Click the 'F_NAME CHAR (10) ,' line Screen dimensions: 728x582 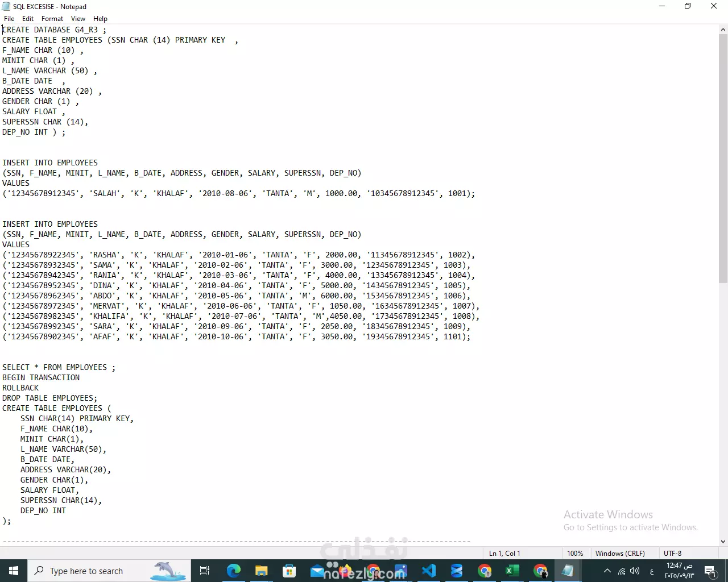tap(43, 50)
